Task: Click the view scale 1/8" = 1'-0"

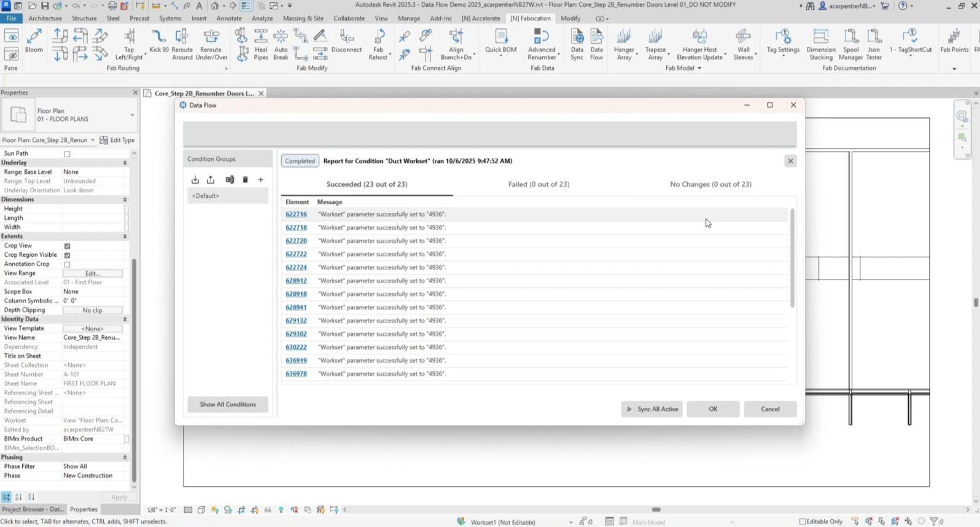Action: pyautogui.click(x=161, y=510)
